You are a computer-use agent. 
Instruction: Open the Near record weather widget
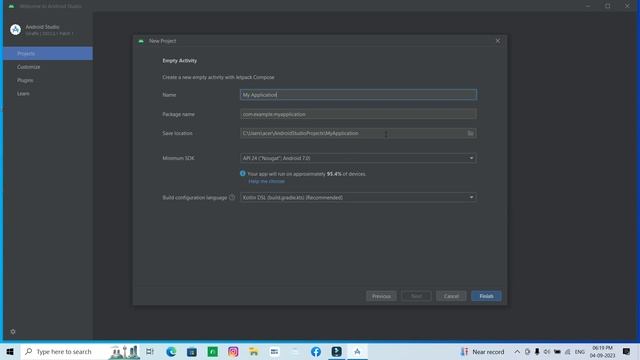click(482, 351)
